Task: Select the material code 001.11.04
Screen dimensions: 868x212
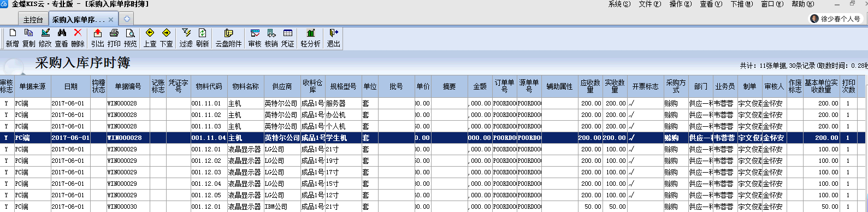Action: pyautogui.click(x=209, y=138)
